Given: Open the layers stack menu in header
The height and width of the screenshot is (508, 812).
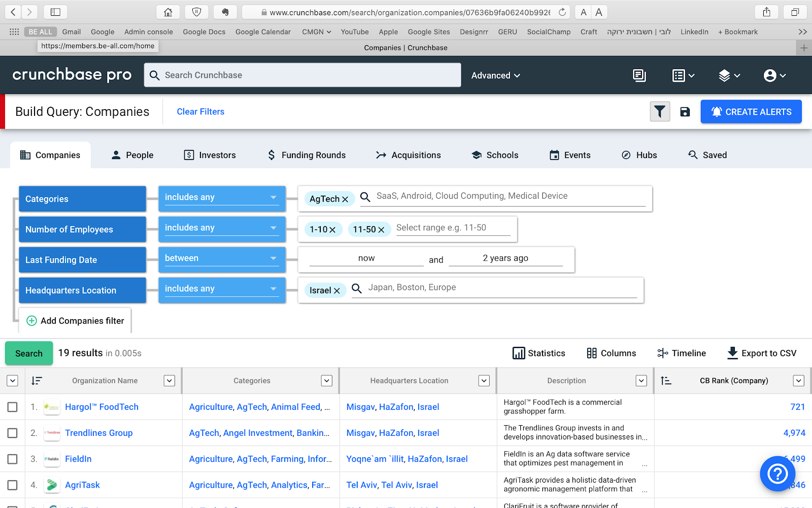Looking at the screenshot, I should coord(729,75).
